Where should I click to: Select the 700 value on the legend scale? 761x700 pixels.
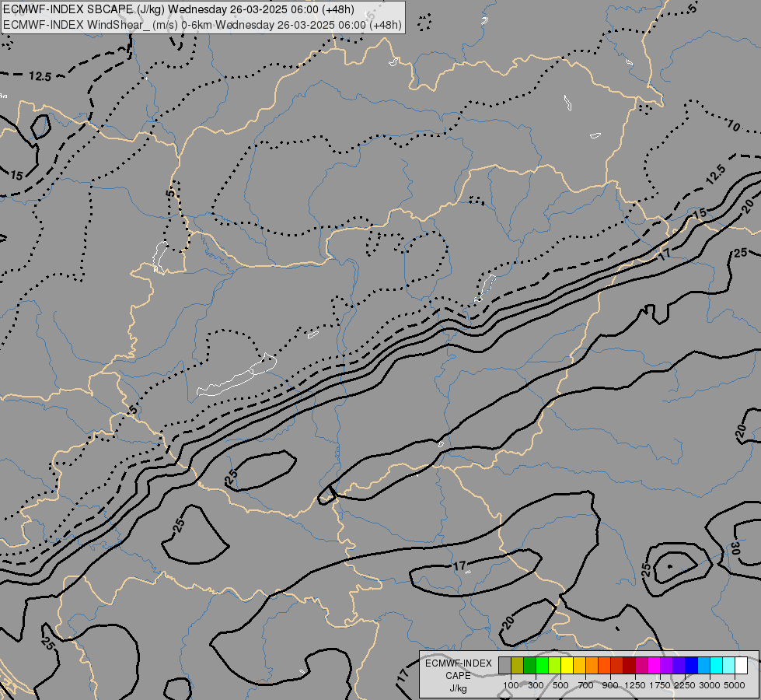pos(586,685)
